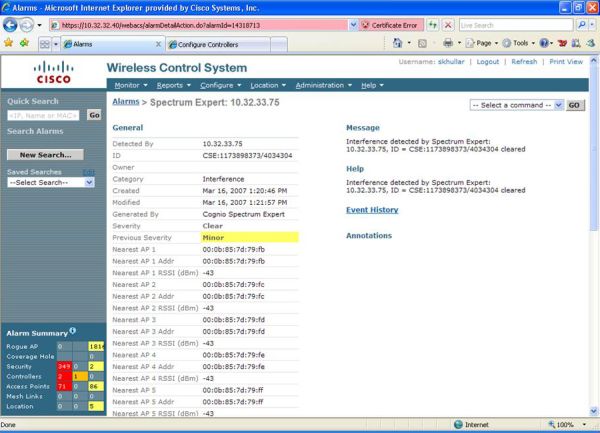Open the Help menu in WCS
This screenshot has height=433, width=600.
[x=372, y=85]
